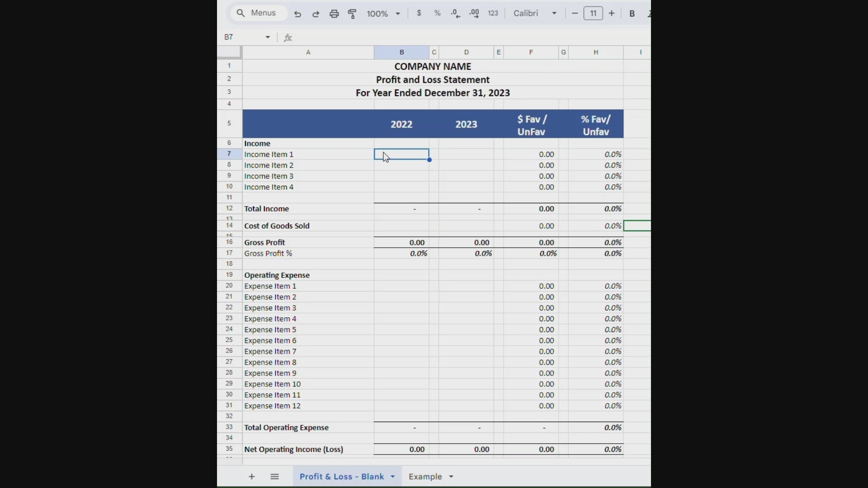Open the Example tab dropdown arrow
Screen dimensions: 868x488
451,477
